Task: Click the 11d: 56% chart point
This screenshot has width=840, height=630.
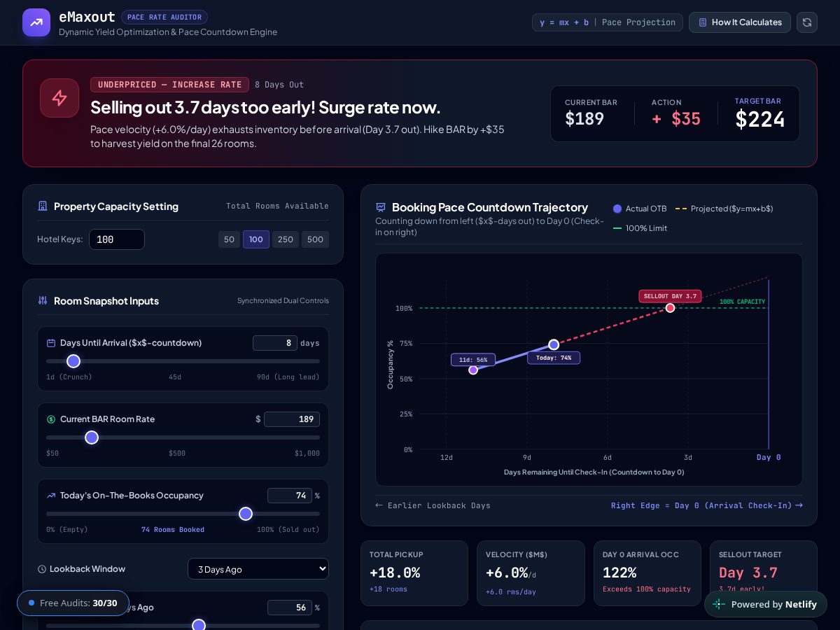Action: 473,370
